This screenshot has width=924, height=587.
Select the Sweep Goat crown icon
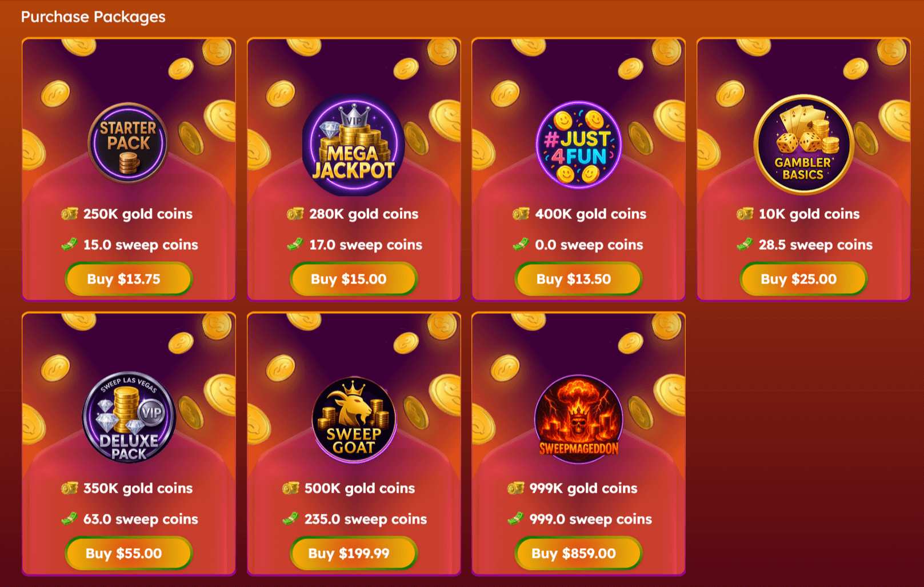click(x=354, y=420)
